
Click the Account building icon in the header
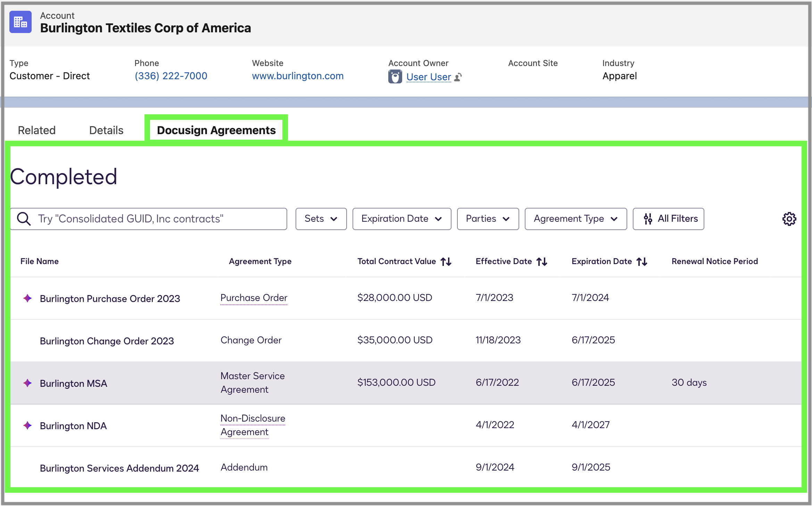pos(20,22)
